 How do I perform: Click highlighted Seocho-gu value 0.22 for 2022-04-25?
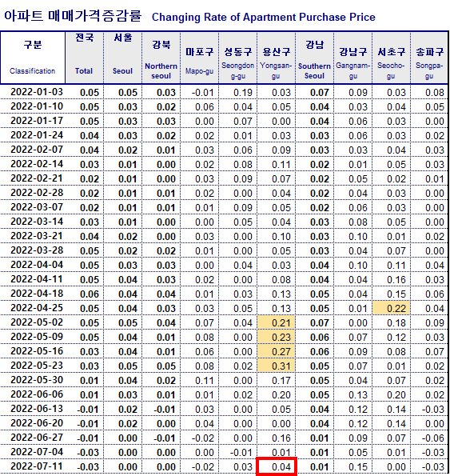point(392,308)
